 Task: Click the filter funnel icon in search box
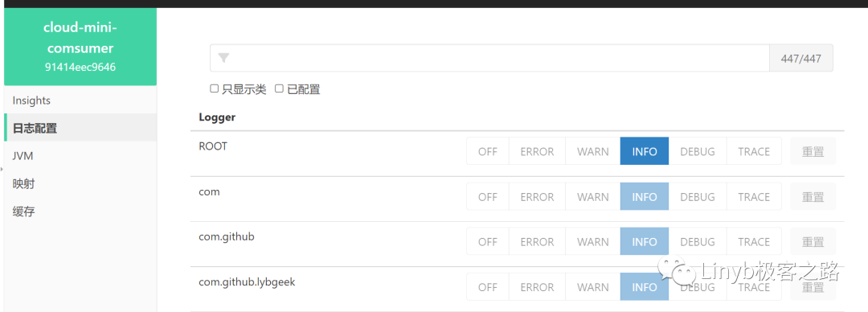click(x=223, y=58)
